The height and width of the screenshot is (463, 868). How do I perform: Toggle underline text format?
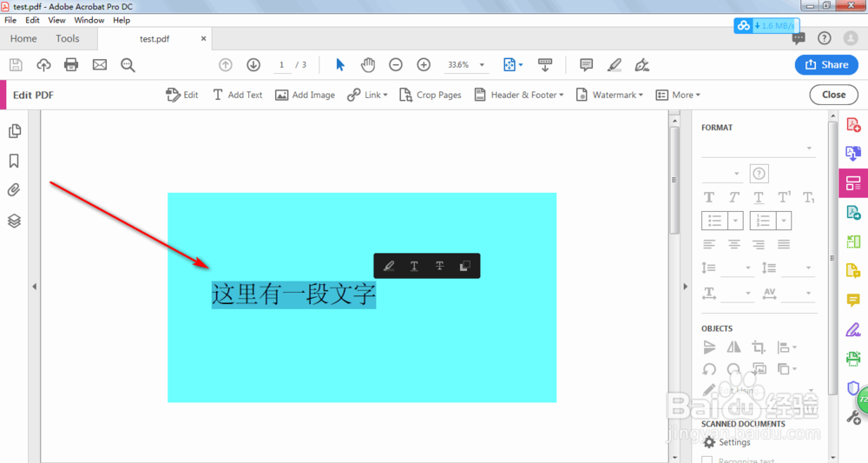pos(759,197)
